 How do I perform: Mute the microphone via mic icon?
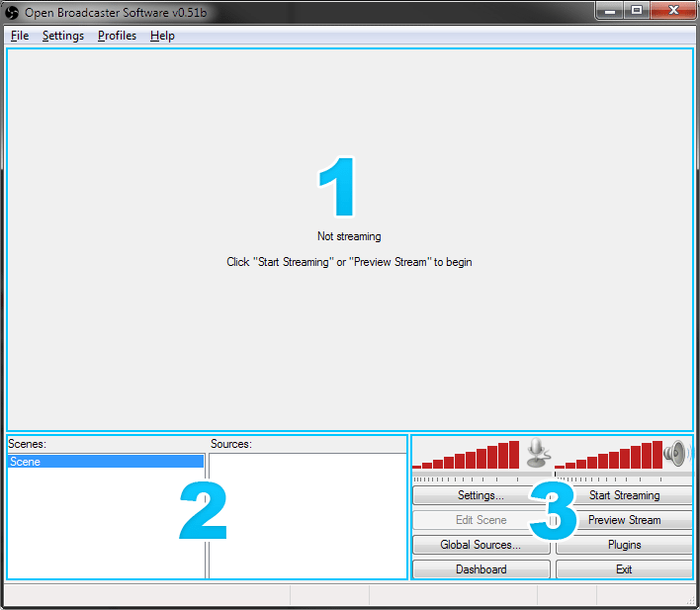(x=538, y=453)
